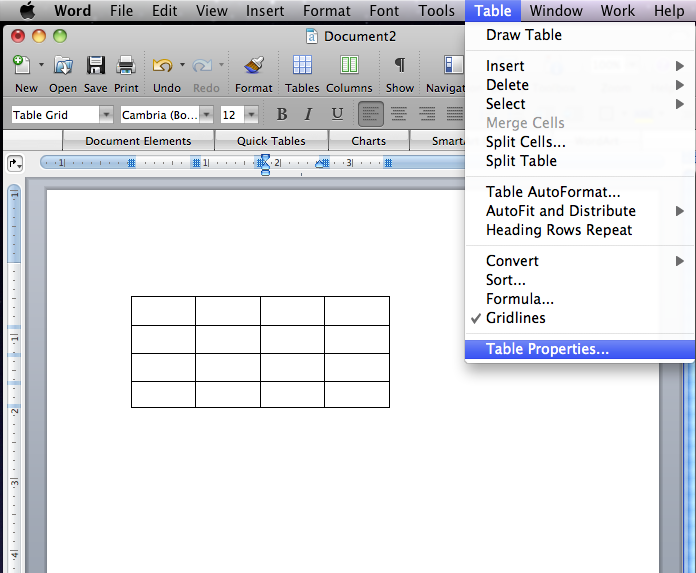Open the Edit menu
This screenshot has height=573, width=696.
(164, 11)
